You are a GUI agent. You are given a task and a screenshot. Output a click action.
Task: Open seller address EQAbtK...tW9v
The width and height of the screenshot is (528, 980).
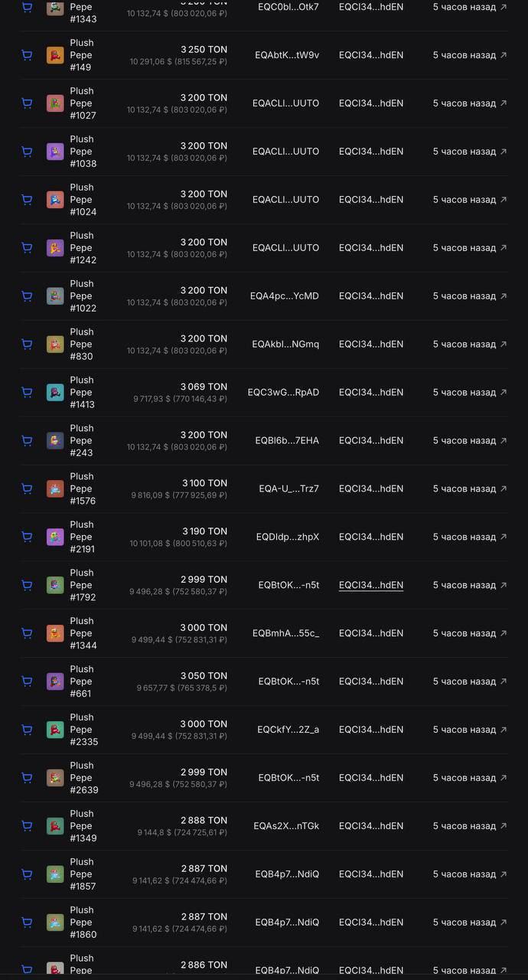pyautogui.click(x=287, y=55)
